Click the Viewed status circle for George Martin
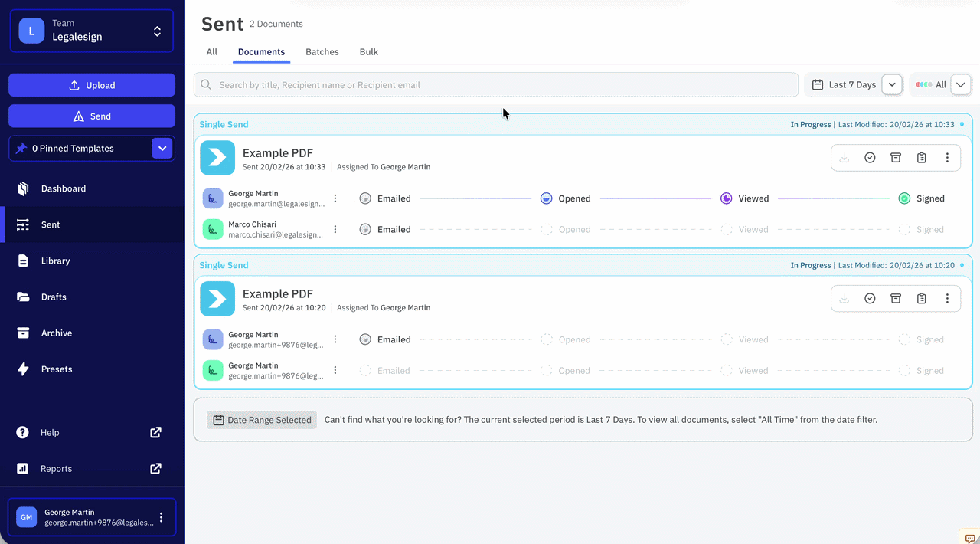 click(727, 198)
